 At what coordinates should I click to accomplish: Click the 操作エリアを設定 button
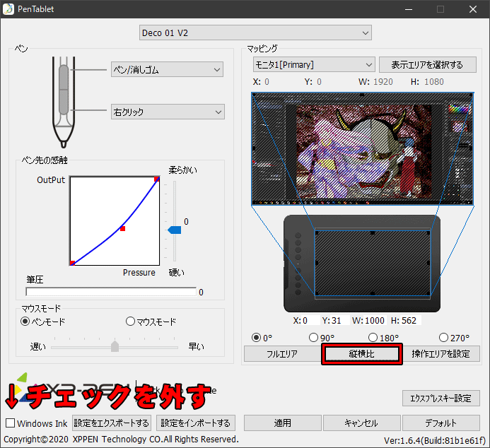point(441,354)
